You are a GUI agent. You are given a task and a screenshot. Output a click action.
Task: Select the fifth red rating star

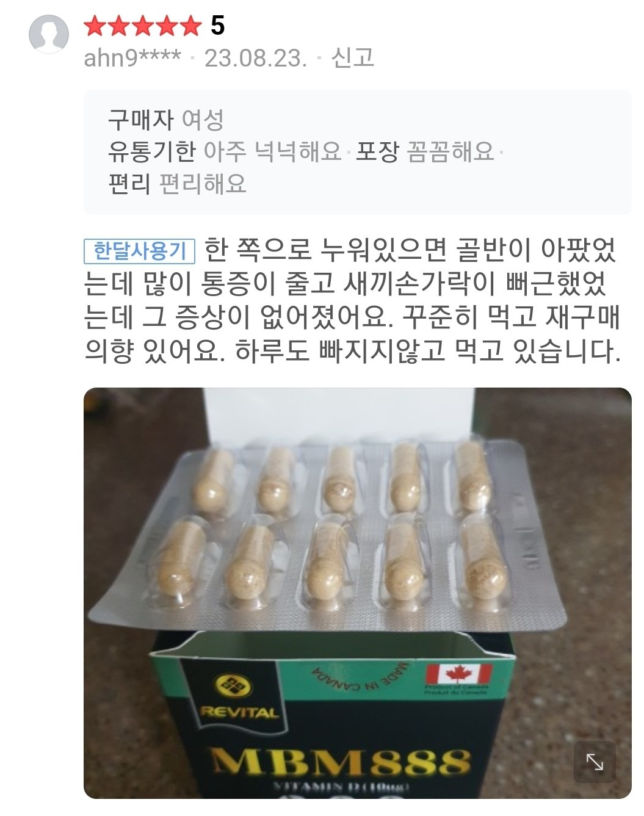point(190,26)
